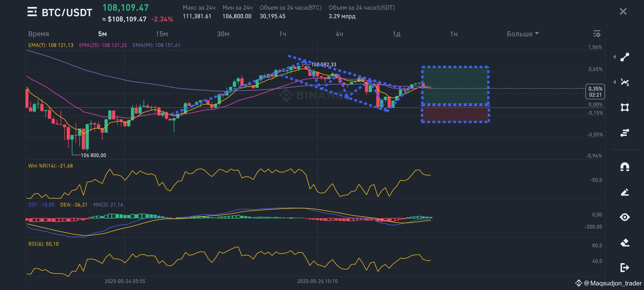Toggle the drawing edit pencil mode
The image size is (644, 290).
pos(625,192)
